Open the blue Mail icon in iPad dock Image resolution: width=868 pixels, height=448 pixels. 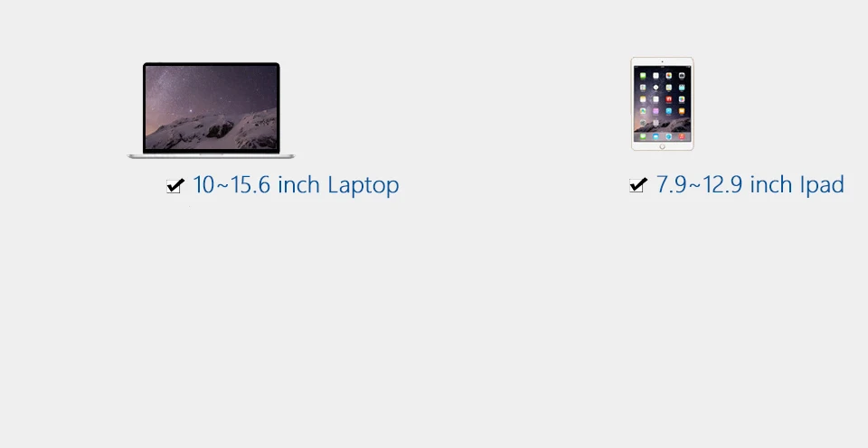656,136
